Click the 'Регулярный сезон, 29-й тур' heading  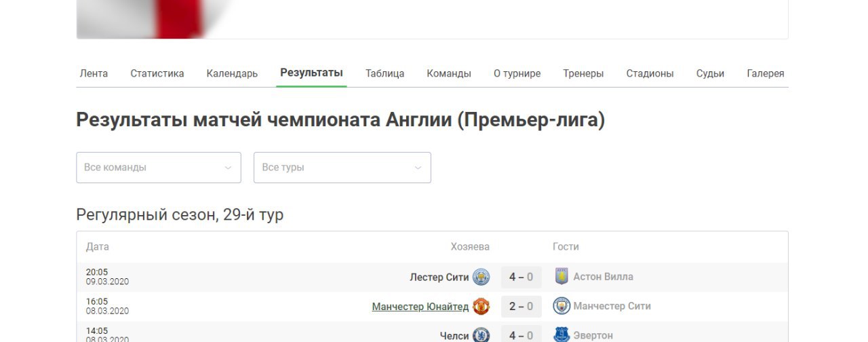coord(180,215)
